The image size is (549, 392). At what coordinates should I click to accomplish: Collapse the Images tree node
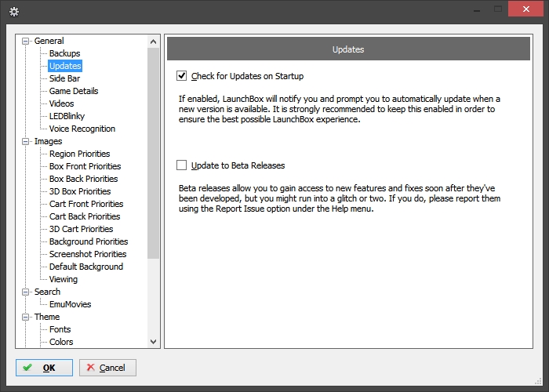[25, 141]
